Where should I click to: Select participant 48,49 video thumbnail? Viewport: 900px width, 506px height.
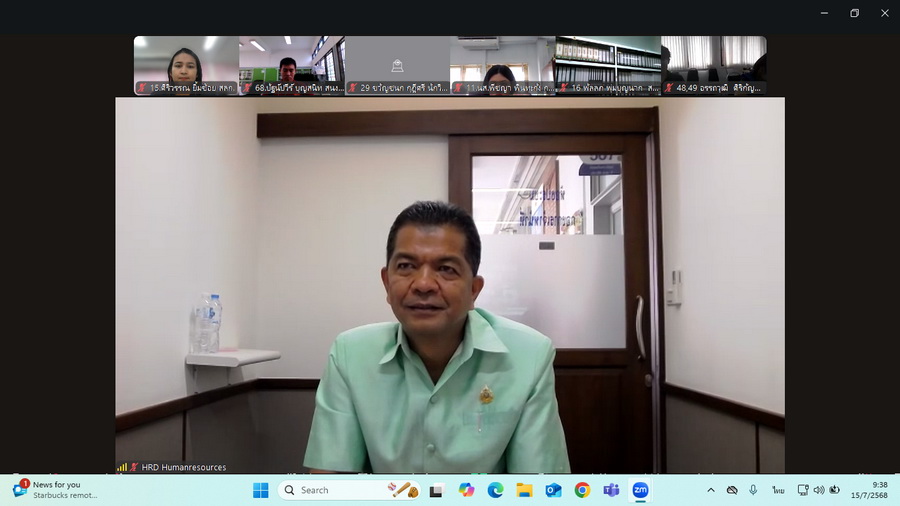[x=714, y=65]
